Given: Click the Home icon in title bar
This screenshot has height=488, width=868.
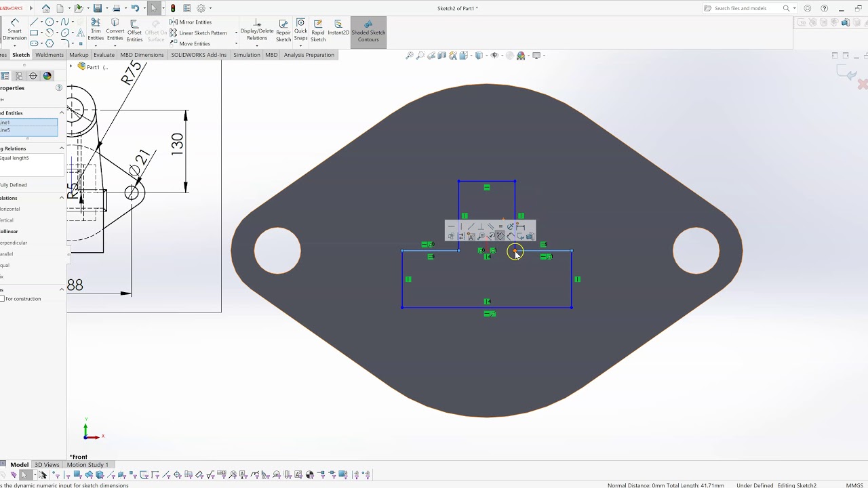Looking at the screenshot, I should tap(46, 8).
